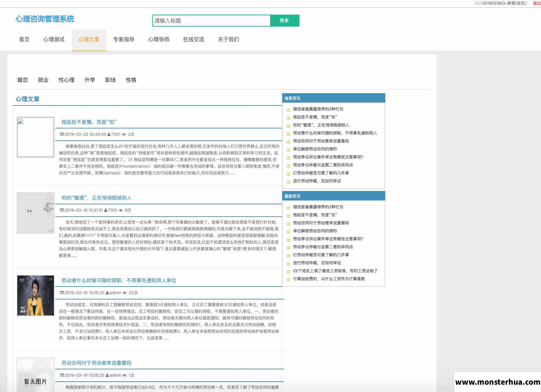Open 推荐资讯 link 劳动争议仲裁与监察二者的异同点
541x392 pixels.
coord(323,165)
